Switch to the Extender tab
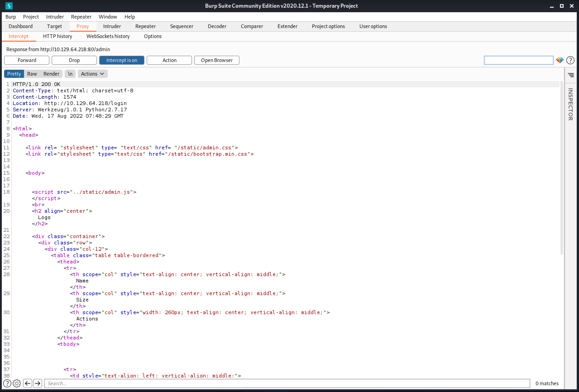 [287, 26]
